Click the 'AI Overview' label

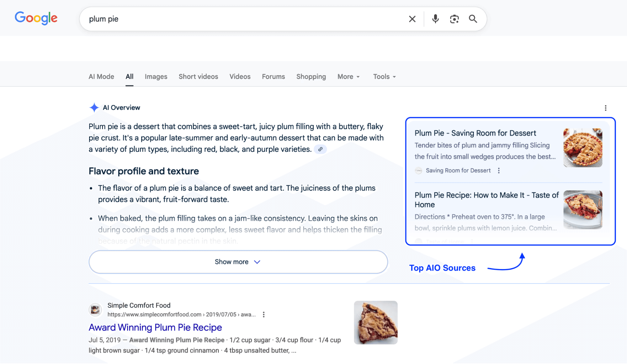coord(121,108)
